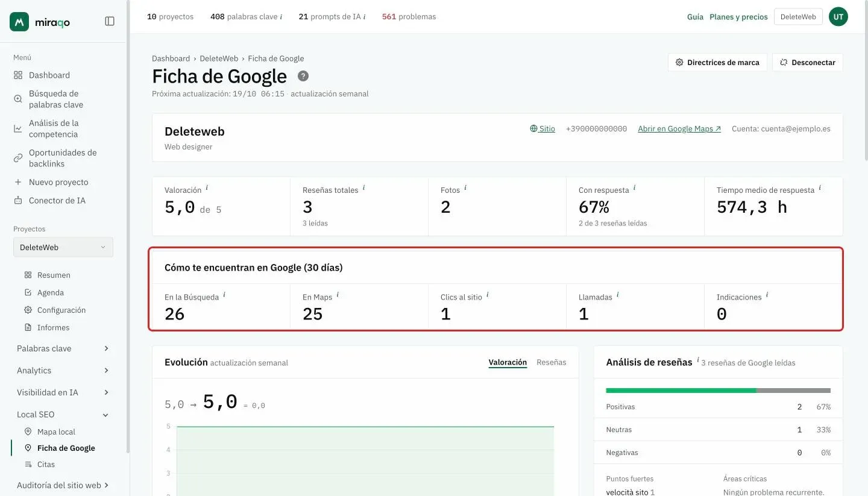Click the info icon next to En Maps
Image resolution: width=868 pixels, height=496 pixels.
(338, 295)
